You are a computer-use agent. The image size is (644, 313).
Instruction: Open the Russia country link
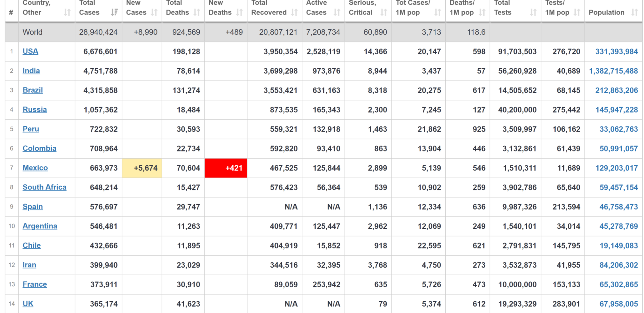point(35,110)
